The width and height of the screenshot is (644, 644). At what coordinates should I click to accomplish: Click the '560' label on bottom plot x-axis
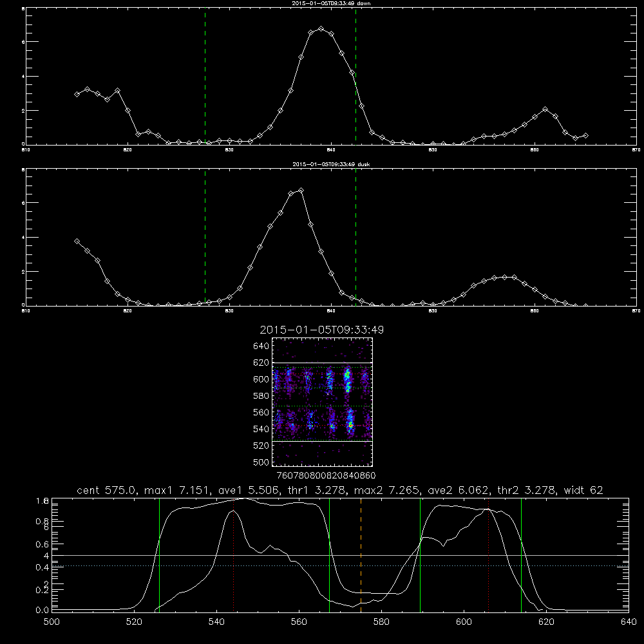[x=299, y=622]
